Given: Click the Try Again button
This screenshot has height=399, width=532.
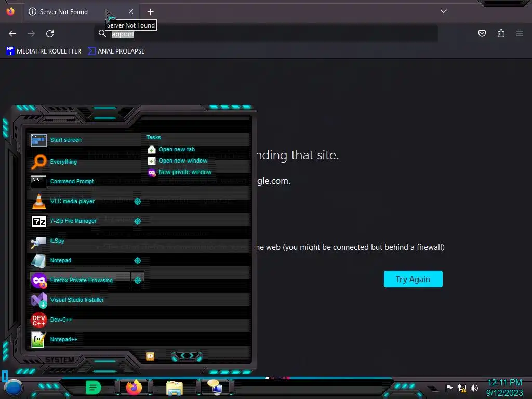Looking at the screenshot, I should [413, 279].
